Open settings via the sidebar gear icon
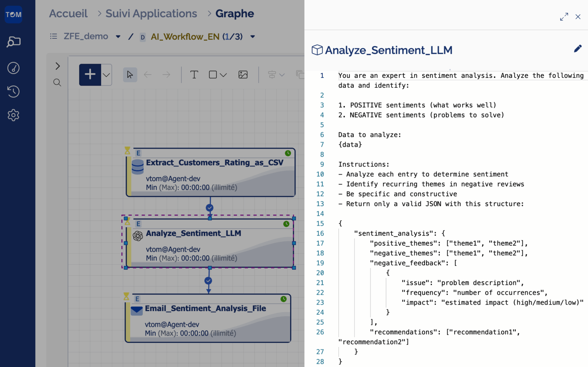Image resolution: width=588 pixels, height=367 pixels. click(13, 115)
